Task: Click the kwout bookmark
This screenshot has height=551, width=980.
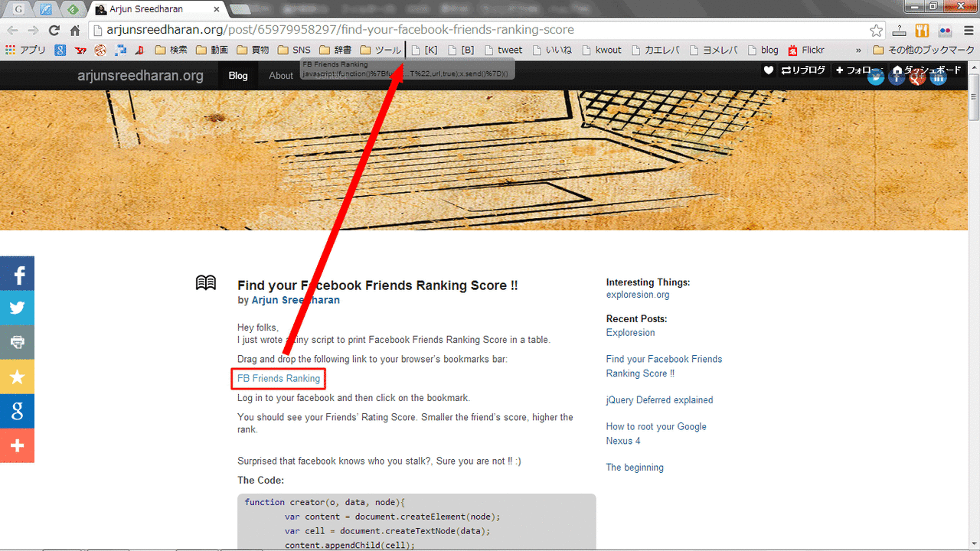Action: click(602, 50)
